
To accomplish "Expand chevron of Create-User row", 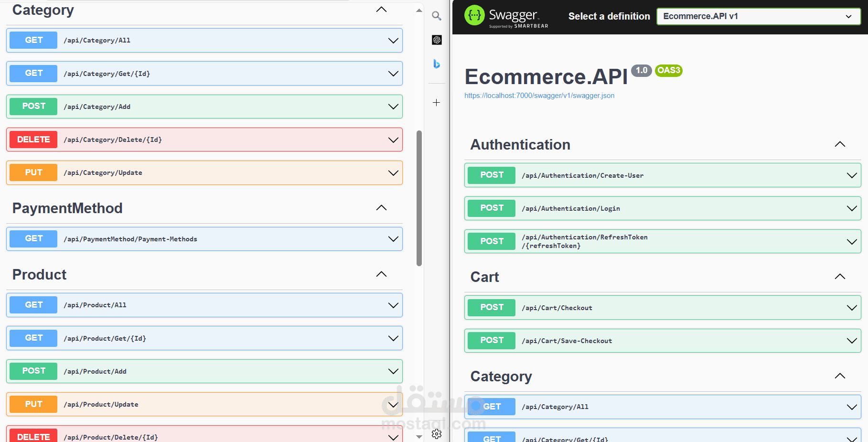I will point(852,175).
